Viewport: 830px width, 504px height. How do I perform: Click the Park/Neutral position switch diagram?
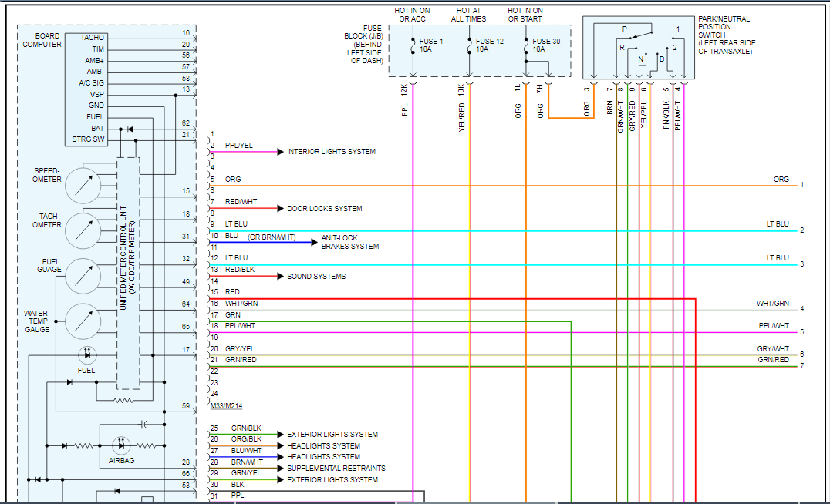click(x=638, y=48)
